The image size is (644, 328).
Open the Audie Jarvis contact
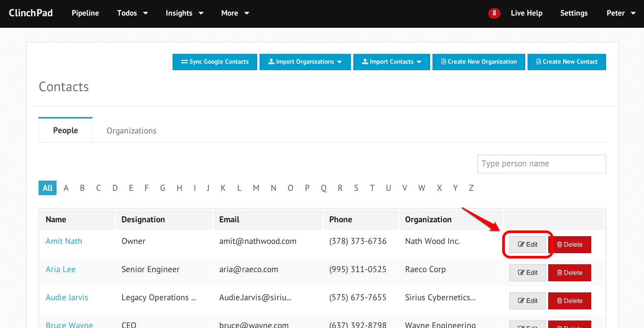[67, 298]
